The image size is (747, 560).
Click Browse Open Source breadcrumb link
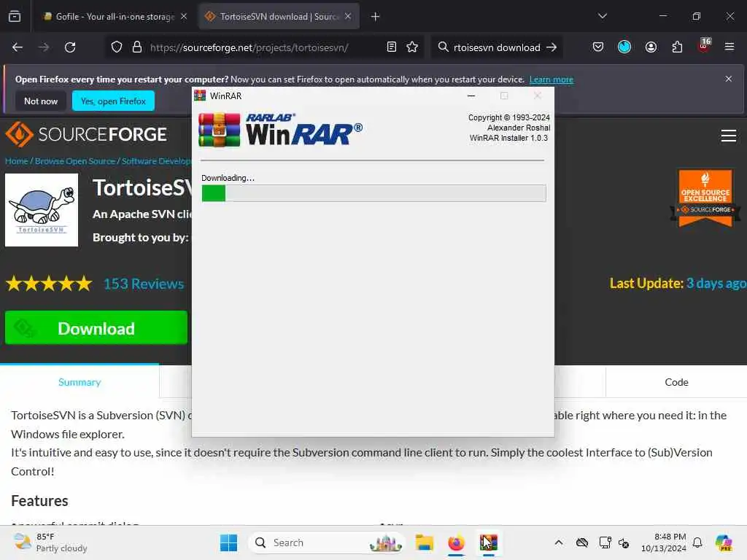coord(75,161)
